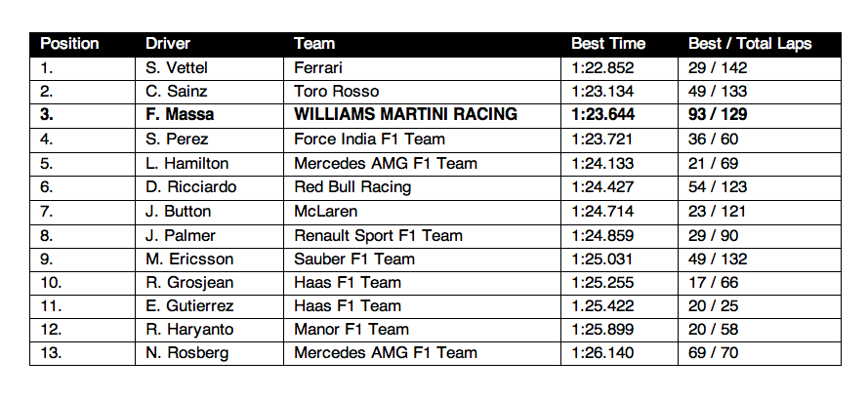Select WILLIAMS MARTINI RACING team cell
Image resolution: width=868 pixels, height=400 pixels.
pos(405,115)
